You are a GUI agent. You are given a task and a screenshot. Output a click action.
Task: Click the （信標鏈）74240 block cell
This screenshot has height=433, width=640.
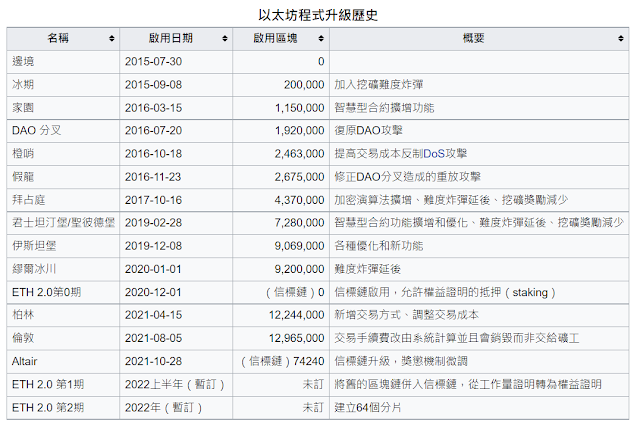(x=281, y=362)
